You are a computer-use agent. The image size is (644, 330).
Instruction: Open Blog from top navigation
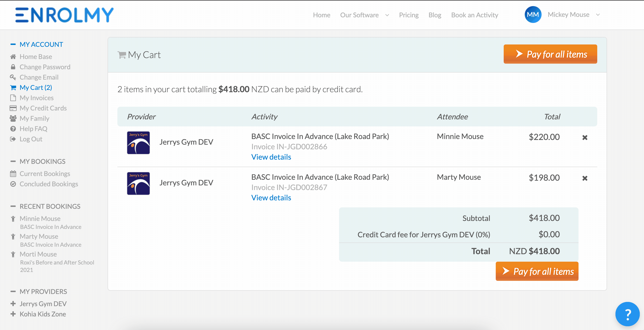435,15
